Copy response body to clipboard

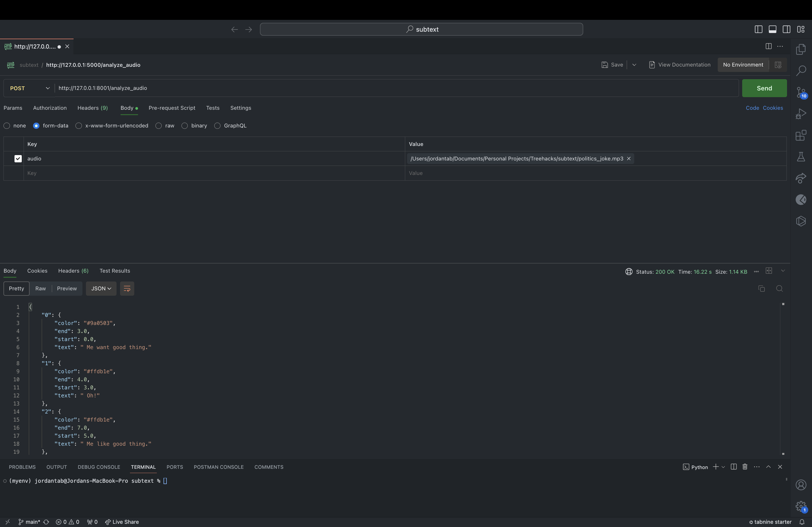[x=762, y=289]
